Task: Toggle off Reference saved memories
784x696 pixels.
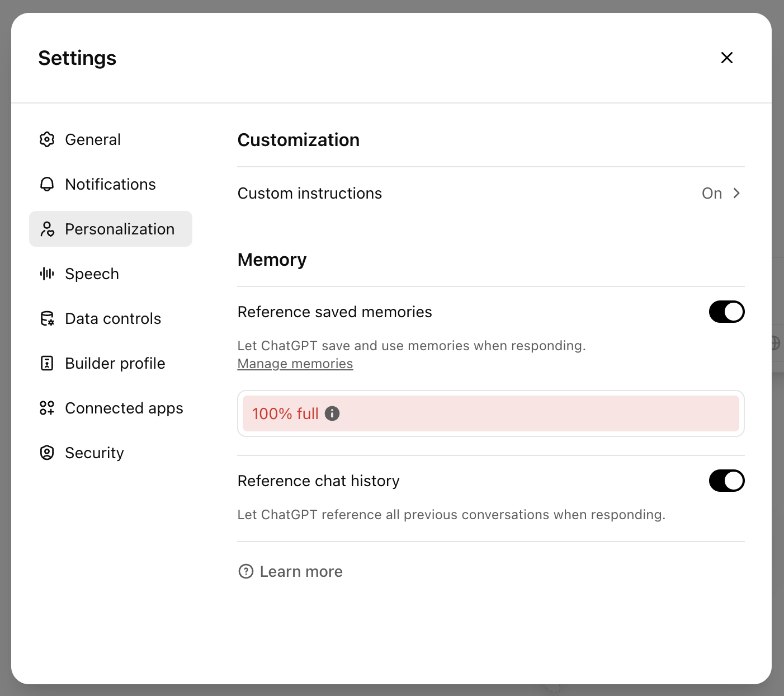Action: tap(727, 312)
